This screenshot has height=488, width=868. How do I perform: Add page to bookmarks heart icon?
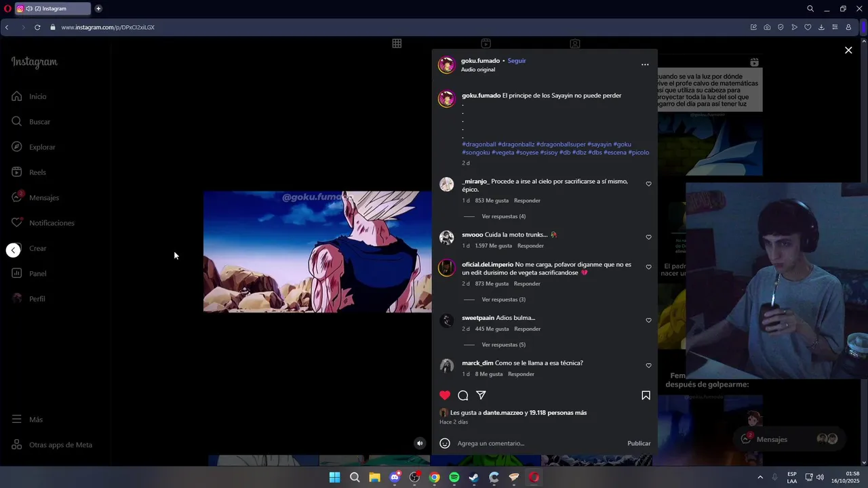point(808,27)
